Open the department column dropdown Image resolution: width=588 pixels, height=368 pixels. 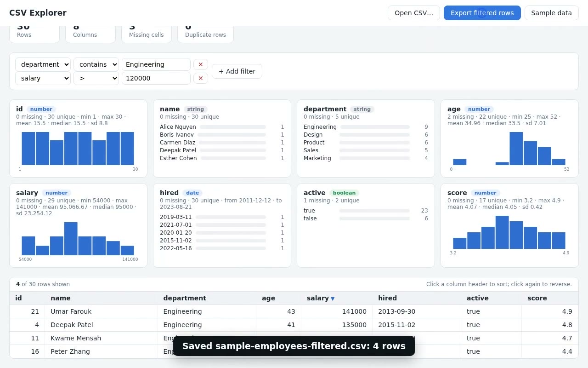pos(43,64)
